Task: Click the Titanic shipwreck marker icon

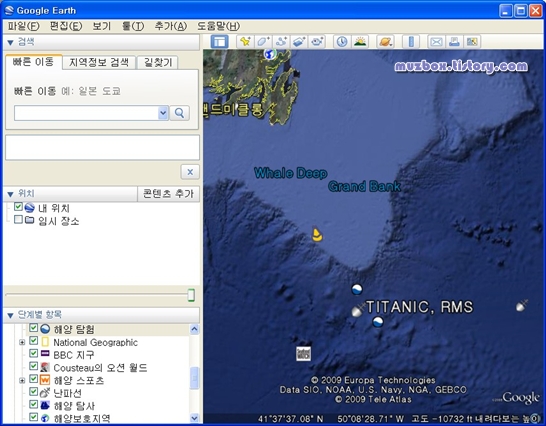Action: tap(358, 310)
